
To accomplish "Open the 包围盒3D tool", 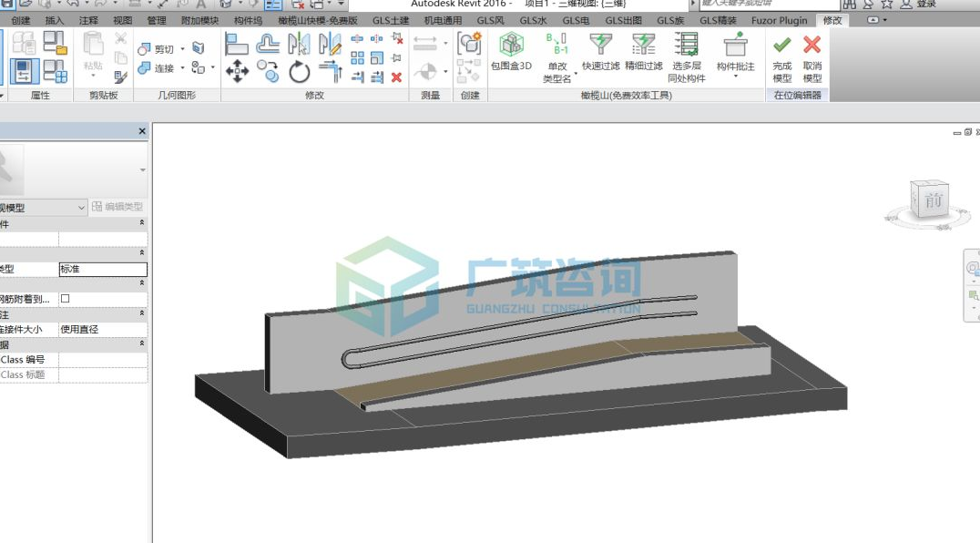I will (511, 52).
